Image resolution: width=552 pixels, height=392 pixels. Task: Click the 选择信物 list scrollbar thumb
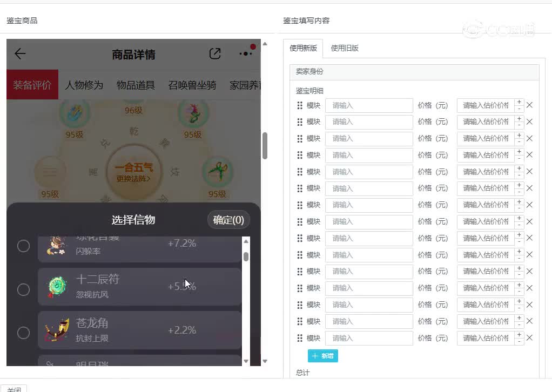pos(246,256)
